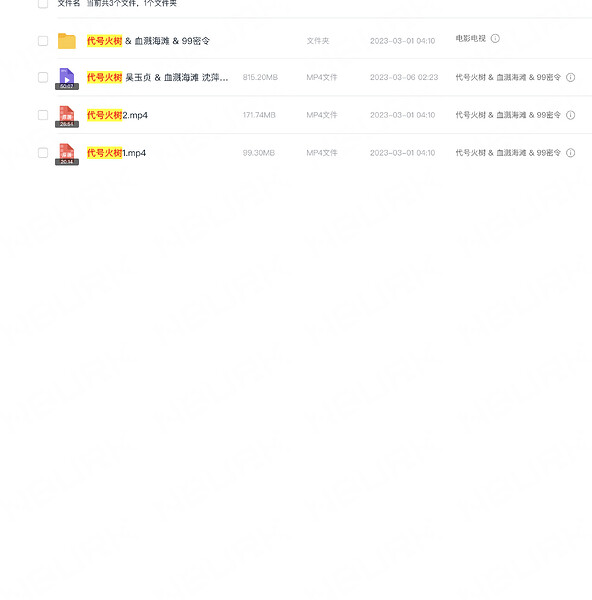The image size is (592, 600).
Task: Select checkbox for 代号火树2.mp4
Action: click(x=43, y=115)
